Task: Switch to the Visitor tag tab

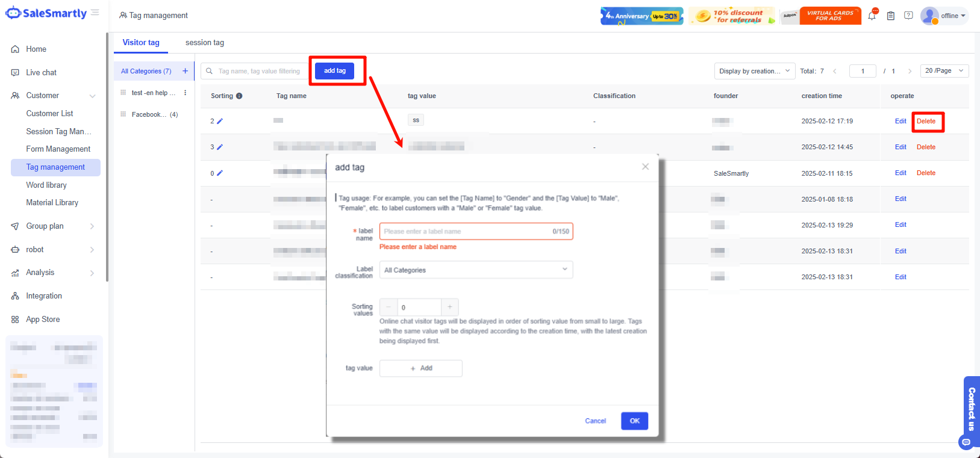Action: click(x=141, y=43)
